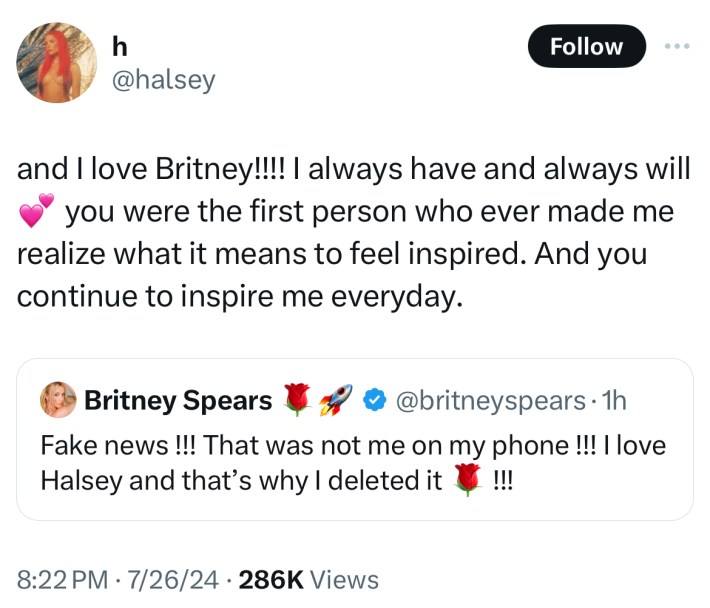Click the rose emoji after "deleted it"
Screen dimensions: 710x608
pos(467,479)
